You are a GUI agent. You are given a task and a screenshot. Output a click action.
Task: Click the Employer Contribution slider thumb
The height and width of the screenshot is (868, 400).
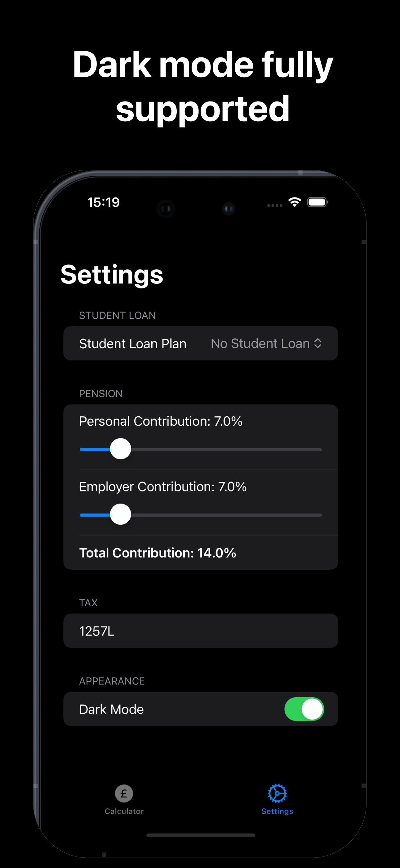[x=120, y=514]
